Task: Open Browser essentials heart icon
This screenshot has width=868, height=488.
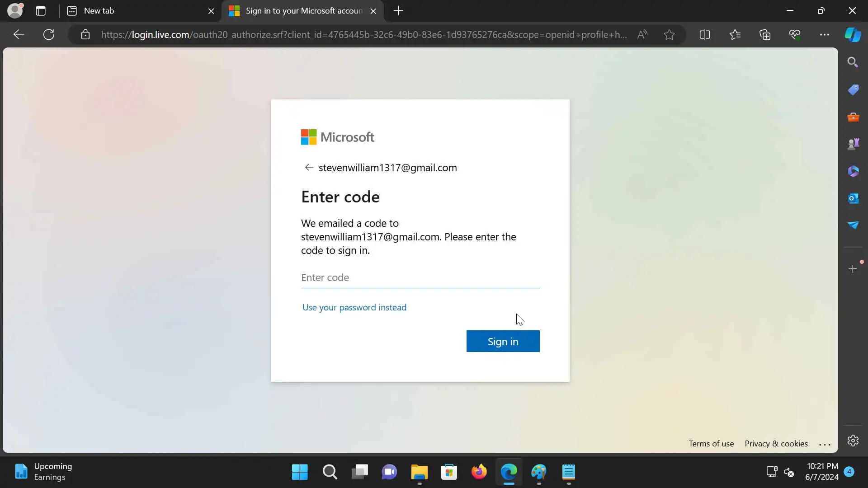Action: click(794, 35)
